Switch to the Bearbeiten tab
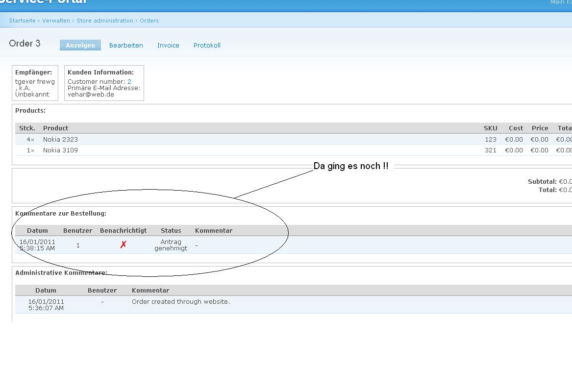This screenshot has width=572, height=392. pos(126,45)
